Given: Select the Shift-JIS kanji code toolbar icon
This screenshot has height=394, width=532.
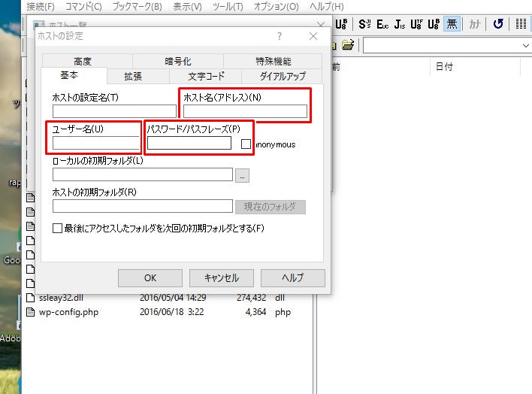Looking at the screenshot, I should pos(364,24).
